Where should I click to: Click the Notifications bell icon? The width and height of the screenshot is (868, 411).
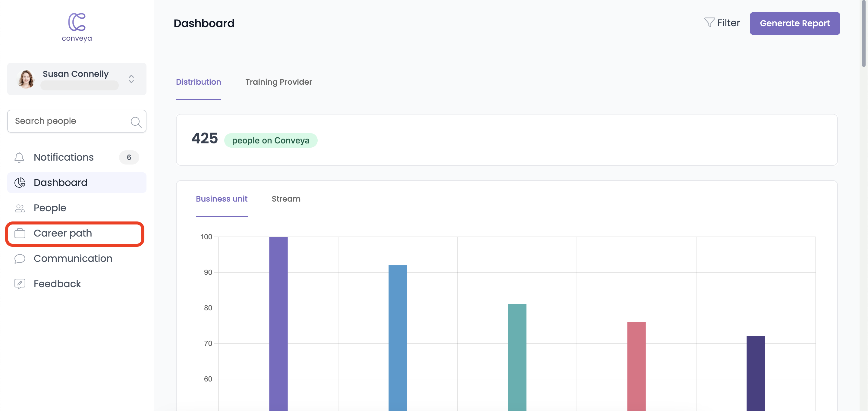point(19,157)
